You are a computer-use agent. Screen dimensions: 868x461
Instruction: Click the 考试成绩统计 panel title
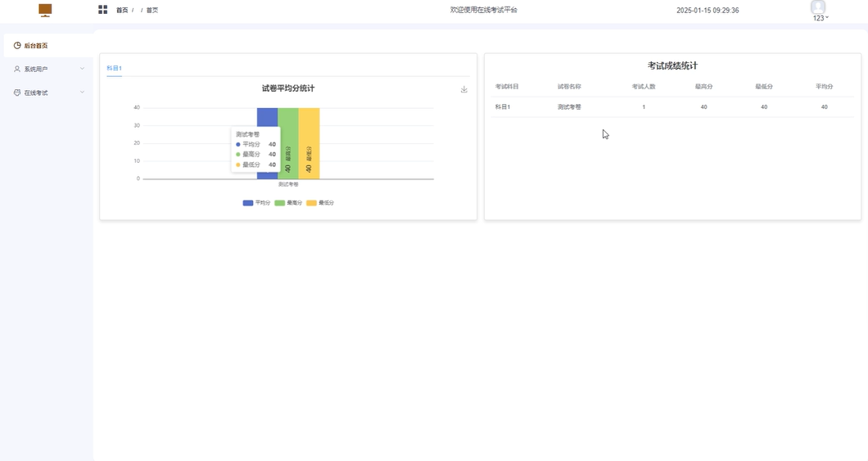(672, 66)
